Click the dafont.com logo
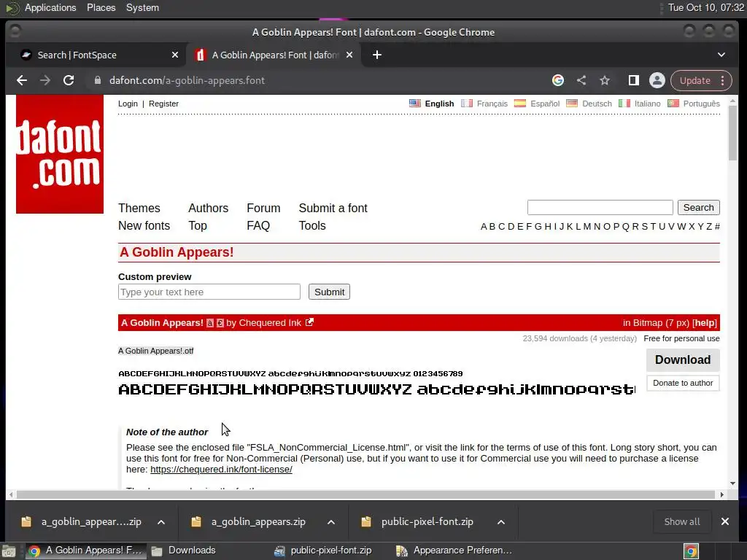The width and height of the screenshot is (747, 560). point(60,154)
